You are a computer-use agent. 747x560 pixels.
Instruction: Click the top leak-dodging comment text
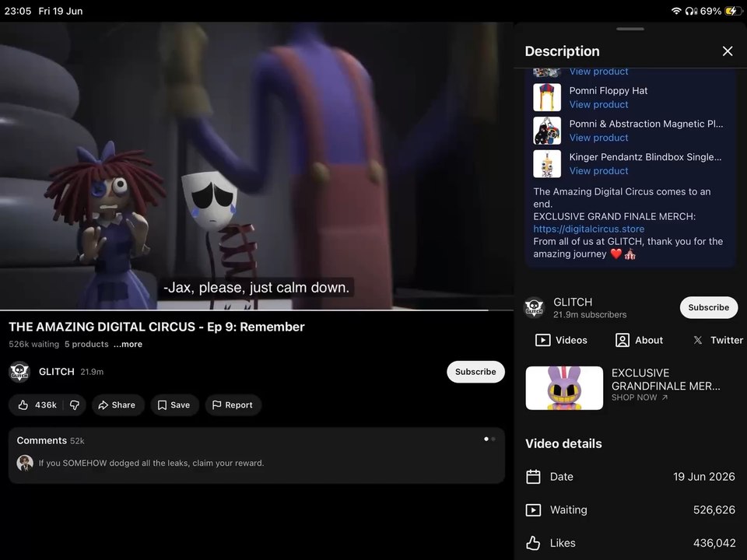pos(151,463)
